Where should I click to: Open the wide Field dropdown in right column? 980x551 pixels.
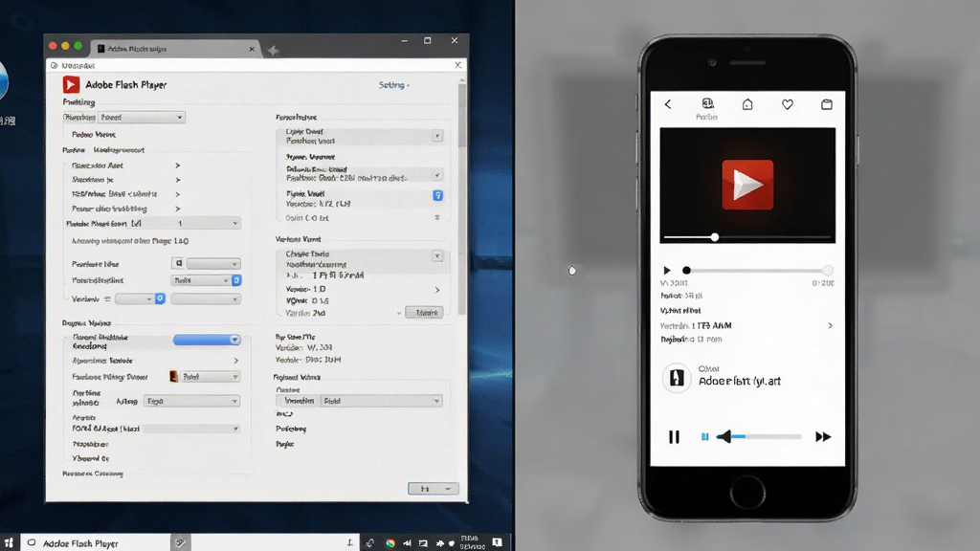(x=381, y=401)
